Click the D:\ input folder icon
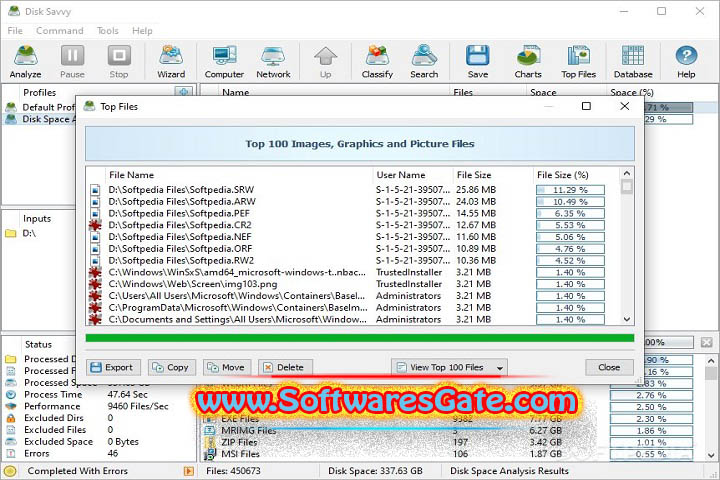 pyautogui.click(x=10, y=233)
